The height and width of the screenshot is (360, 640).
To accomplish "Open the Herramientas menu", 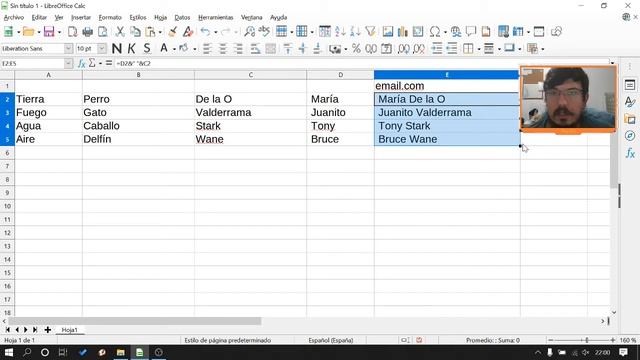I will [216, 17].
